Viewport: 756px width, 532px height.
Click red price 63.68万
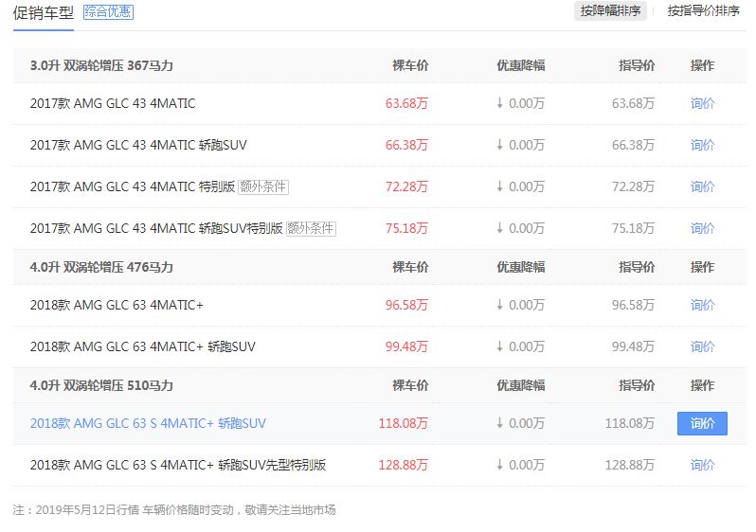(x=406, y=103)
